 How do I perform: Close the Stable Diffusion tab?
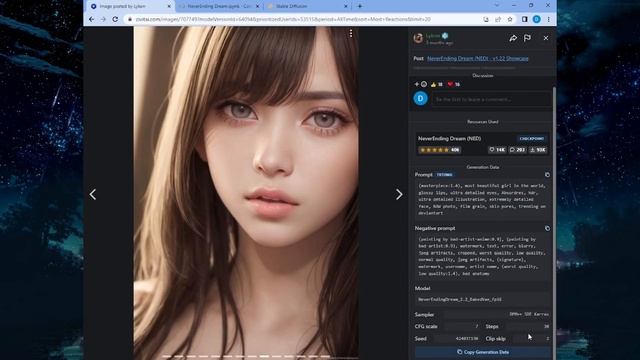(x=346, y=7)
